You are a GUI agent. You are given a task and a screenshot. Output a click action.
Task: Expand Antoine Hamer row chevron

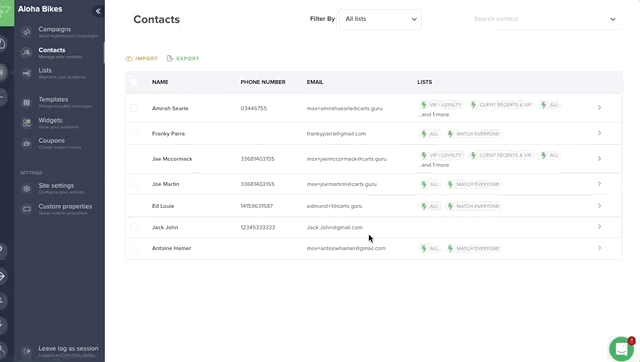click(599, 248)
